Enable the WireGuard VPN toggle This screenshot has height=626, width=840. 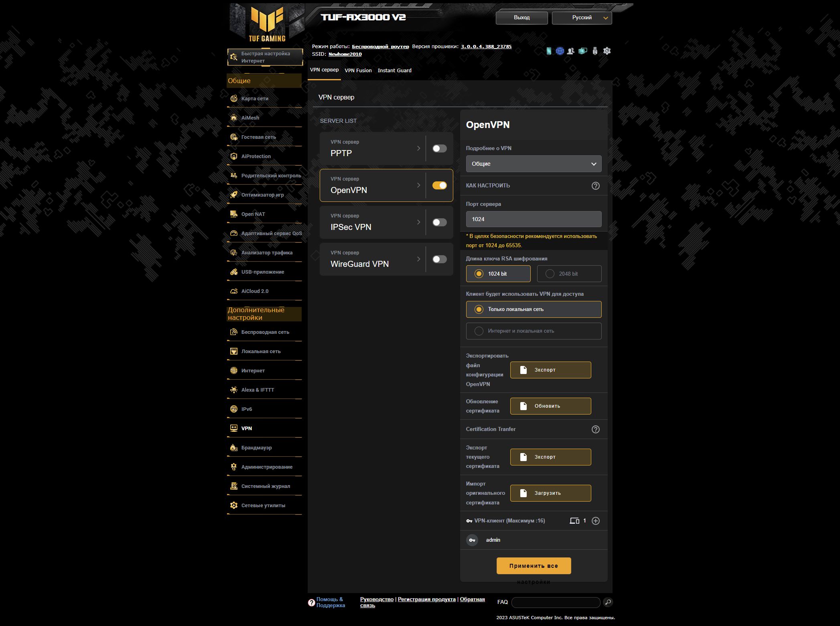(439, 259)
